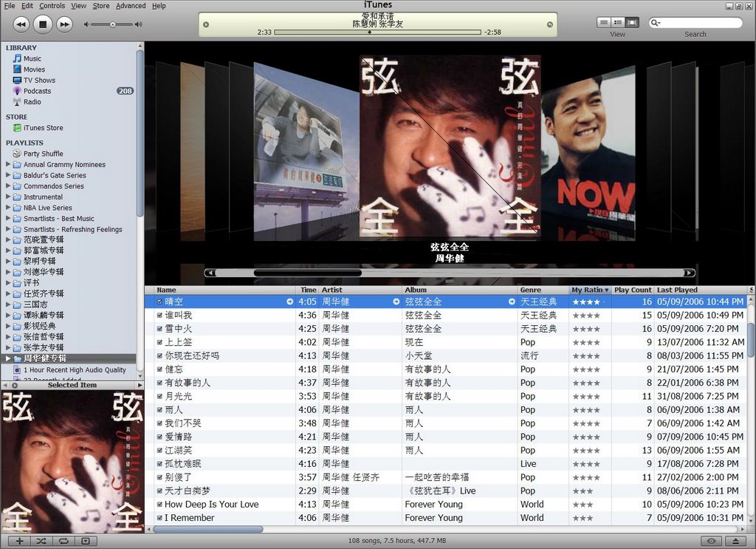Switch to album grouped view
Viewport: 756px width, 549px height.
pyautogui.click(x=618, y=22)
